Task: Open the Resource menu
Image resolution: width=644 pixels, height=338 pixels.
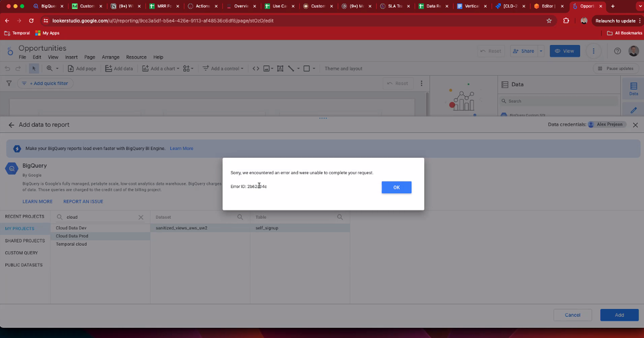Action: [x=137, y=57]
